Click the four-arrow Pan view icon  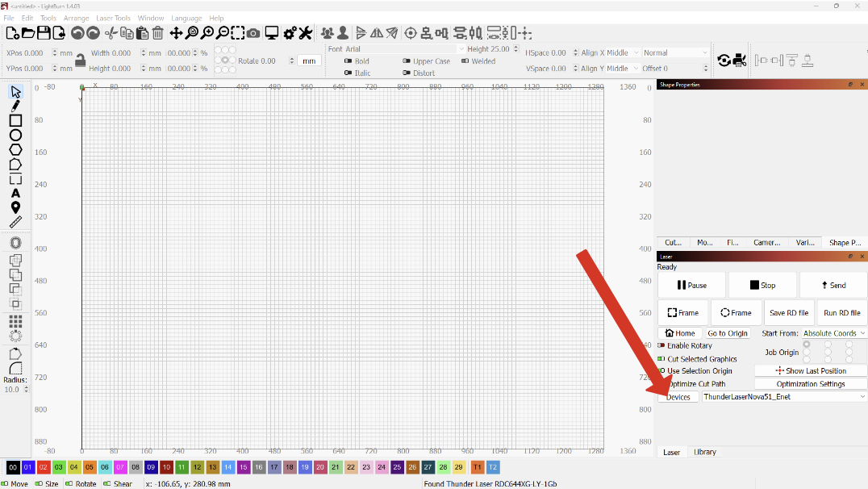coord(176,33)
